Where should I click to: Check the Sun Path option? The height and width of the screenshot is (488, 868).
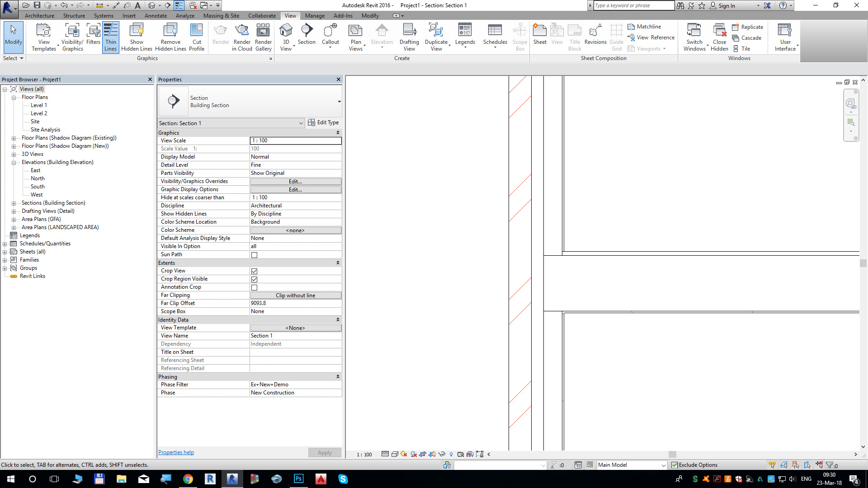point(255,255)
